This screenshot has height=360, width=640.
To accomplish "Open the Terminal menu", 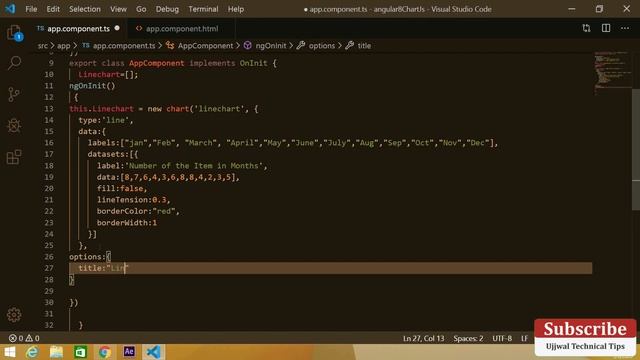I will [203, 9].
